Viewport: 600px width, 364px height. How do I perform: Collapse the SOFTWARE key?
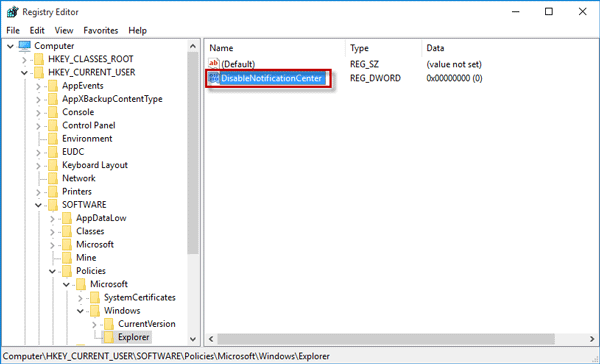pyautogui.click(x=38, y=205)
